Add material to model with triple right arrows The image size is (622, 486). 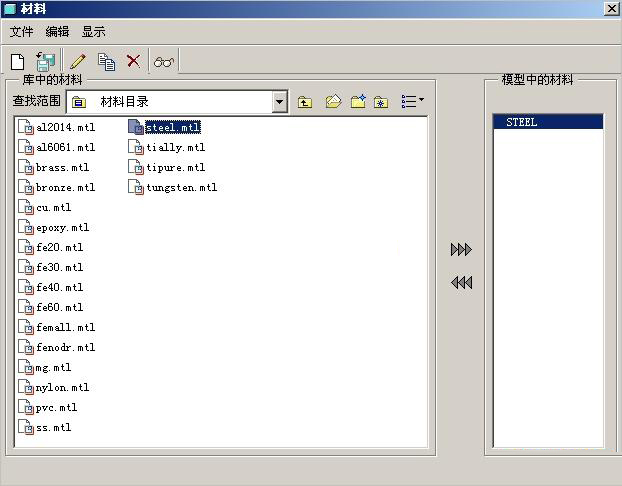click(461, 250)
